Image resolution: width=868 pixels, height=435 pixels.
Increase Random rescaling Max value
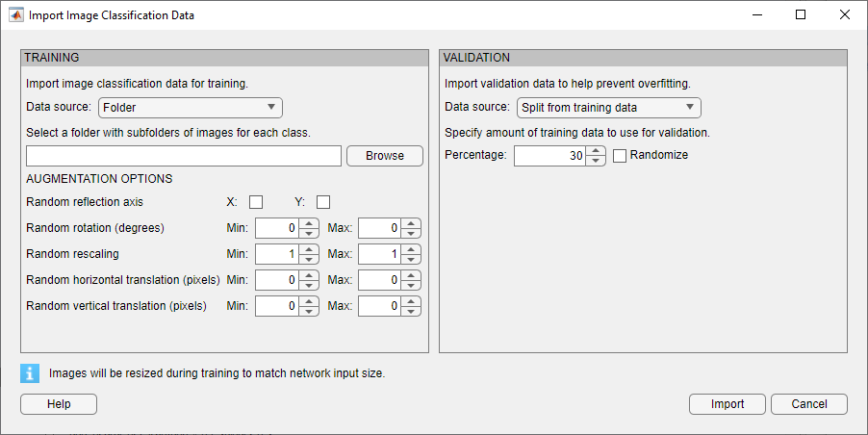click(412, 249)
